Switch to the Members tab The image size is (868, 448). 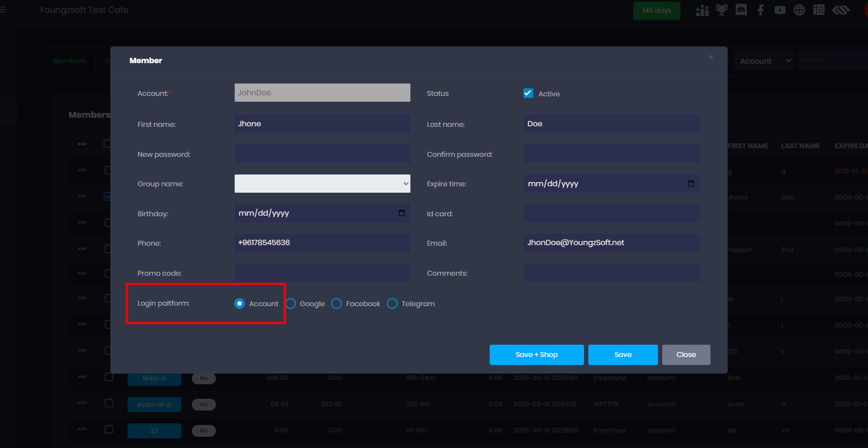coord(69,61)
